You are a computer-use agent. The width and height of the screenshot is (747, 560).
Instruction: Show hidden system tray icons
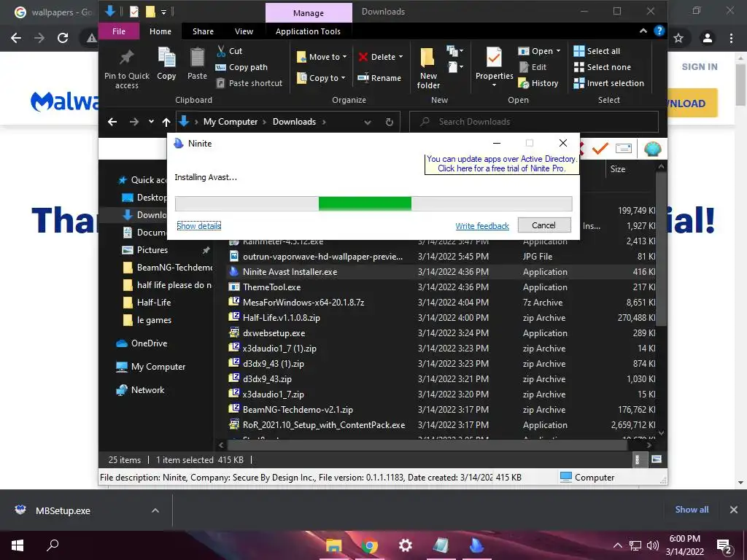click(617, 545)
